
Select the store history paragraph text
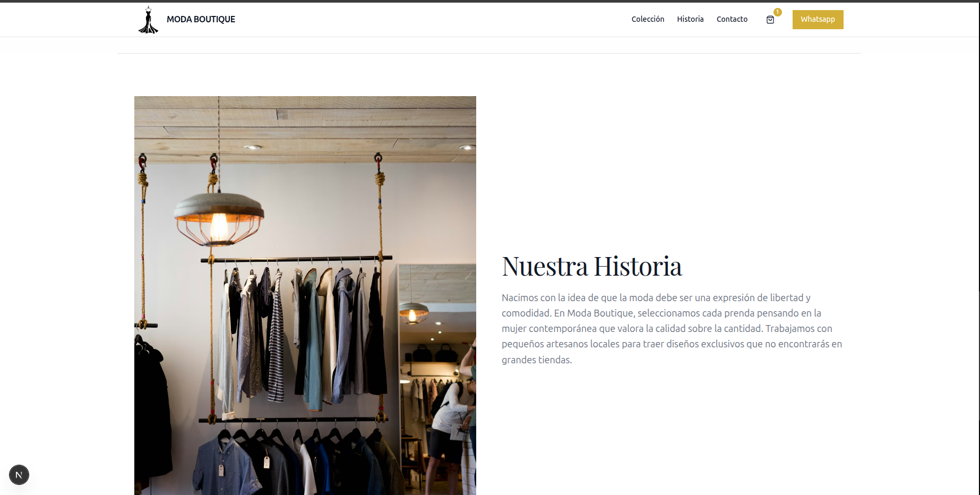click(671, 328)
